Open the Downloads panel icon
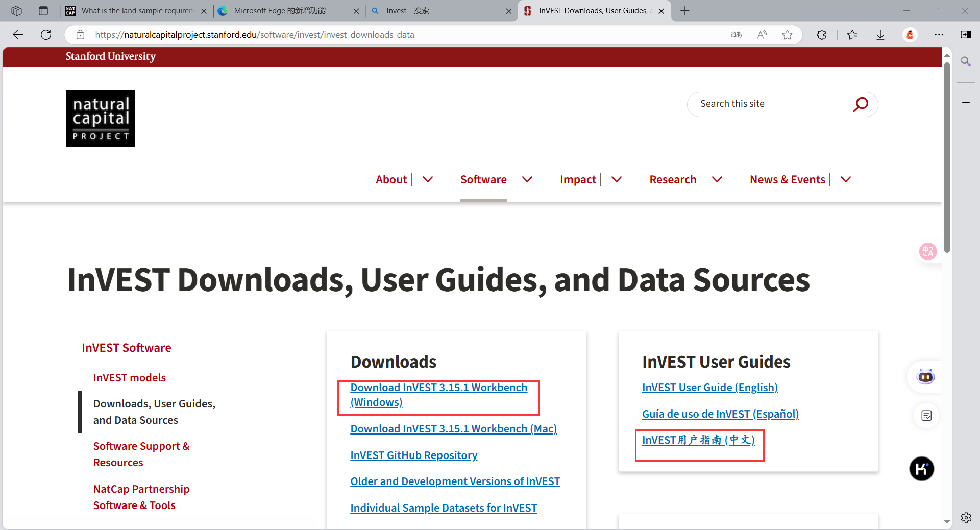 coord(880,35)
